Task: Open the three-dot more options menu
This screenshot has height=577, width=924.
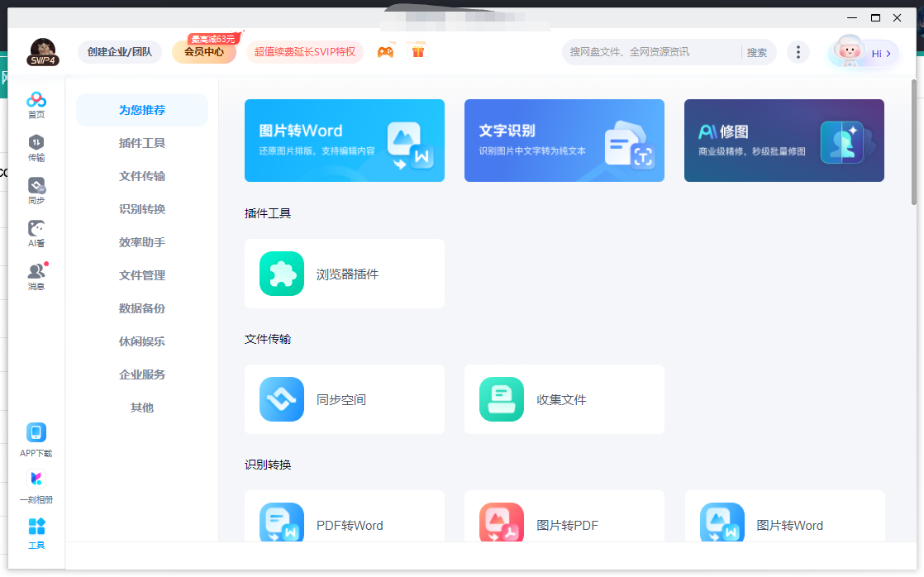Action: [x=798, y=52]
